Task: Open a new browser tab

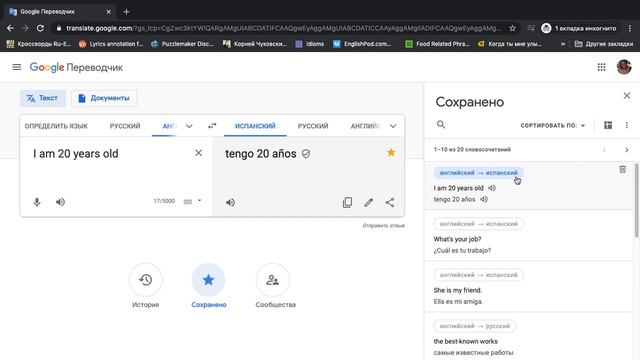Action: pos(126,12)
